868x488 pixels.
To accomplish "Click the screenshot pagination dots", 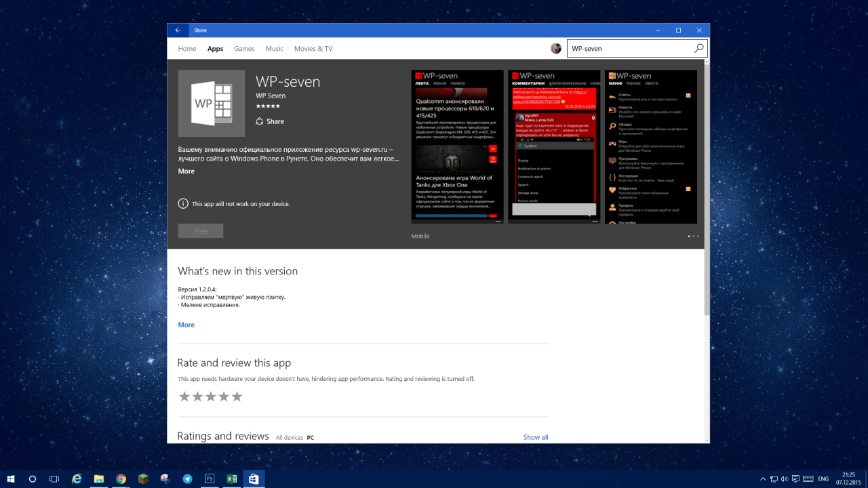I will (x=693, y=237).
